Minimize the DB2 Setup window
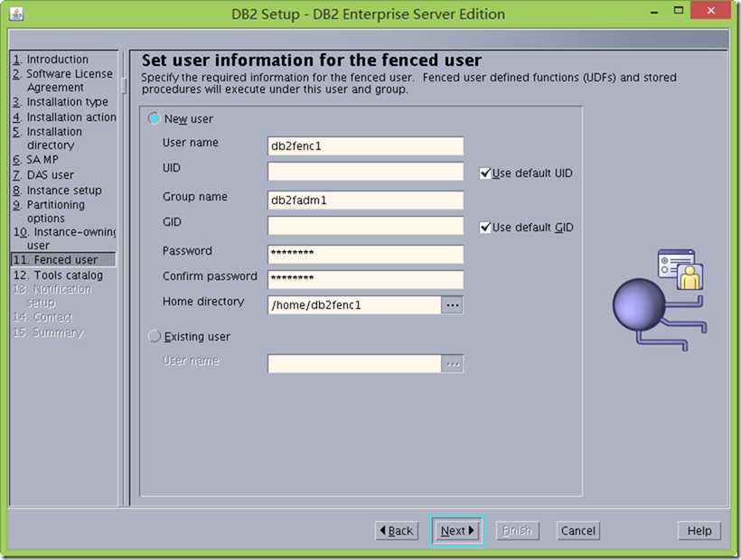This screenshot has height=560, width=741. pos(654,13)
